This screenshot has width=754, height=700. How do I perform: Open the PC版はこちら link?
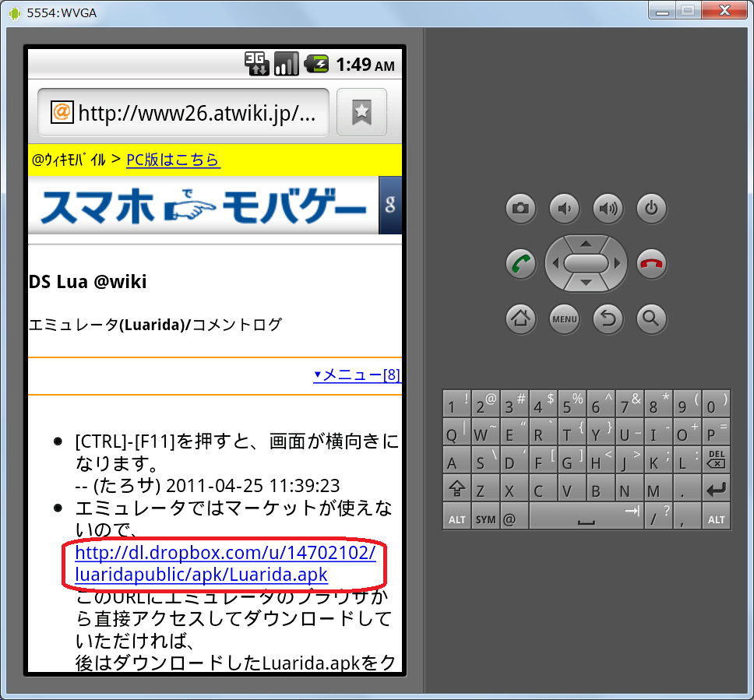(173, 160)
